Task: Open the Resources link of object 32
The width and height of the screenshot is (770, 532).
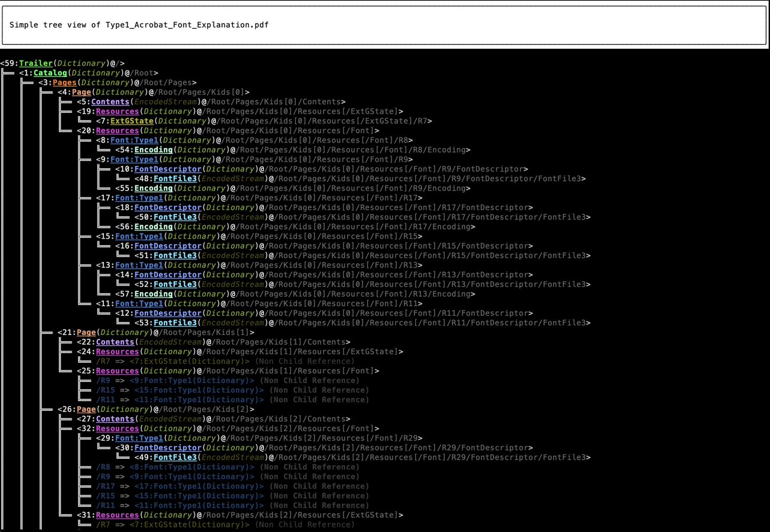Action: click(117, 429)
